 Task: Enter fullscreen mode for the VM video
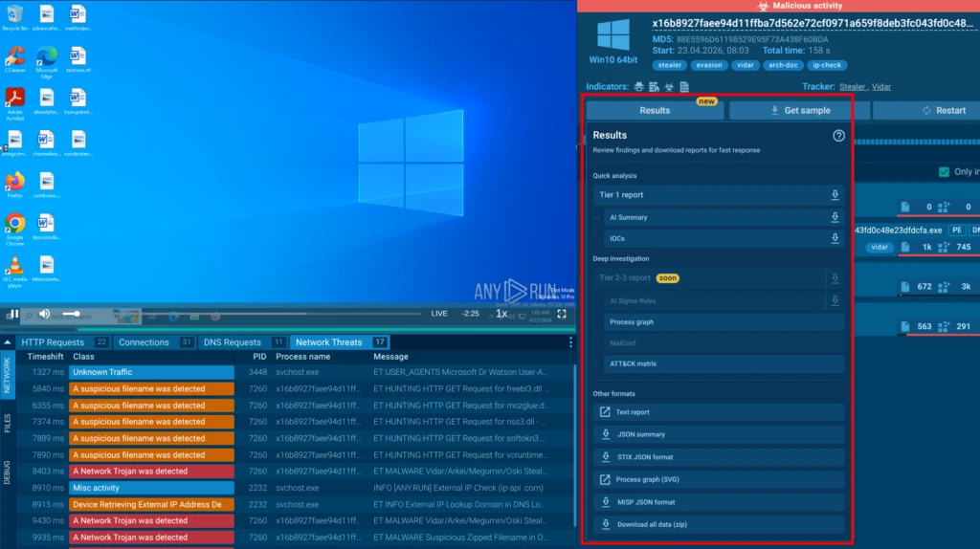coord(562,314)
